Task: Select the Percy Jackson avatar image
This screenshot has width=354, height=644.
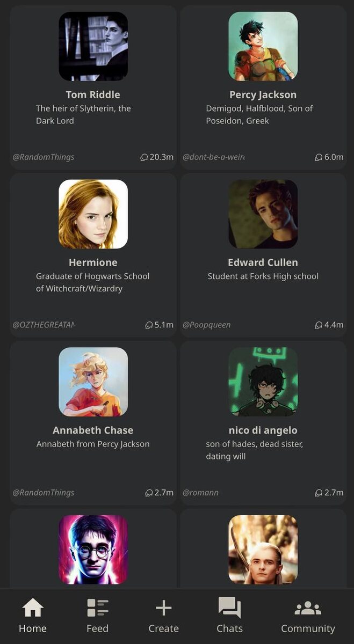Action: (x=263, y=46)
